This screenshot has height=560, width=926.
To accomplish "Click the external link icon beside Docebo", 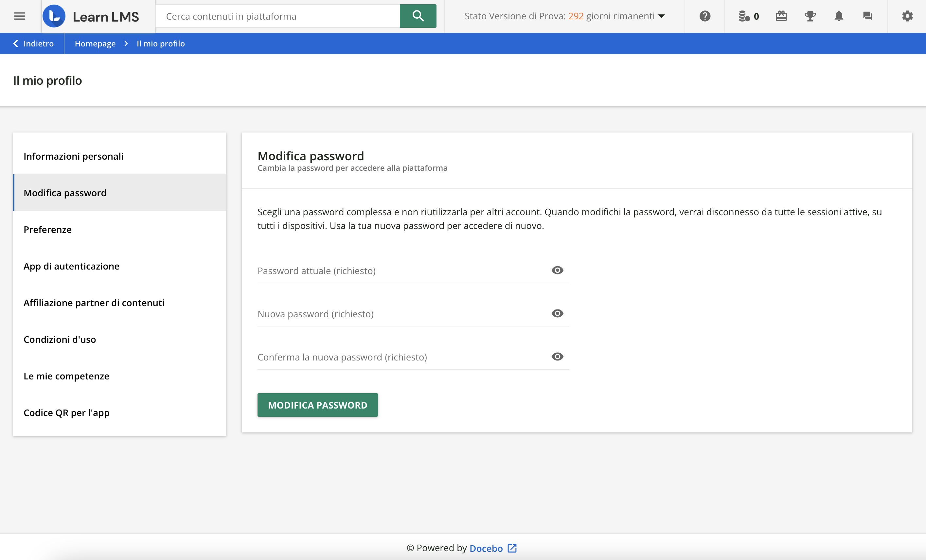I will pos(512,548).
